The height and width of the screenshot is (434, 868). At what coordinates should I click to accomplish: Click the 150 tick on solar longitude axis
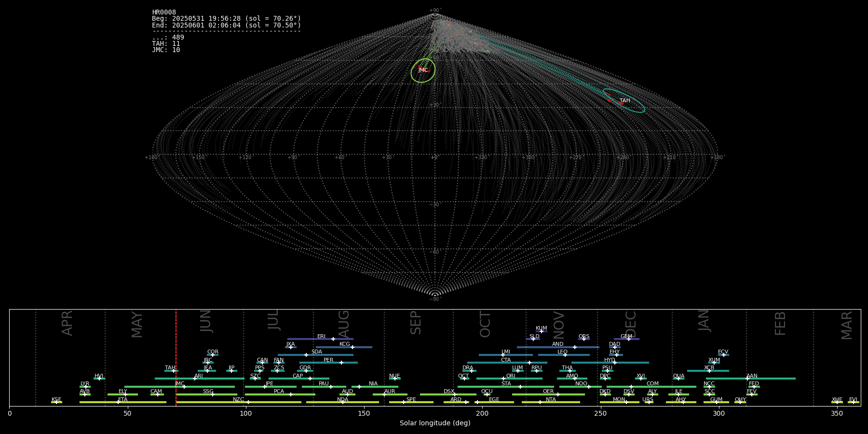364,414
